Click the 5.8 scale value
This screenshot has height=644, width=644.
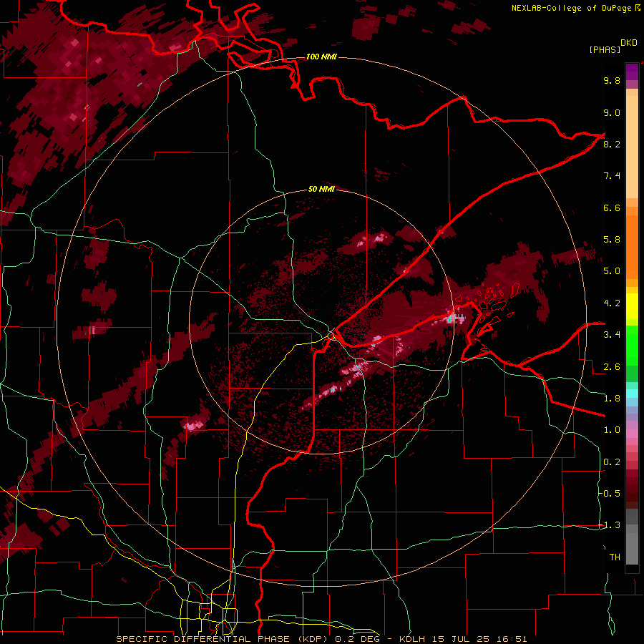point(612,240)
